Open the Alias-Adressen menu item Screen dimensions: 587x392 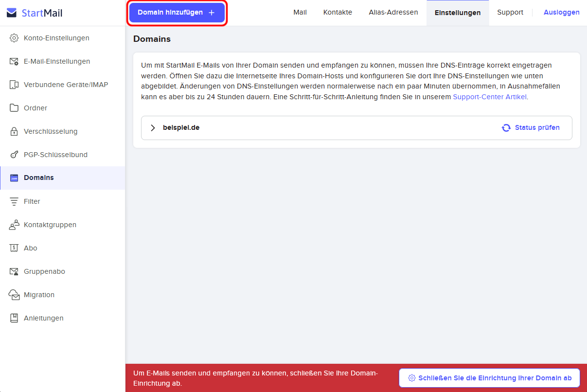[393, 13]
